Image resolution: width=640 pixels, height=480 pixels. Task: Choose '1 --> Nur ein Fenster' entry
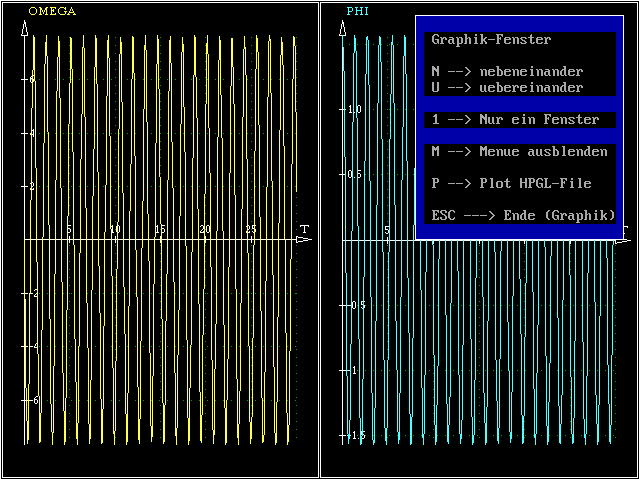(515, 120)
